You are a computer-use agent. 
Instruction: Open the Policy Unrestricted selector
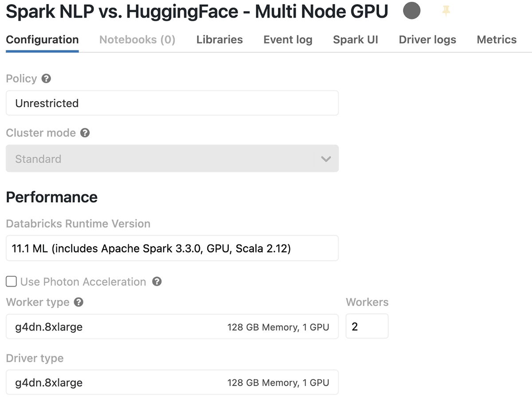[x=172, y=103]
